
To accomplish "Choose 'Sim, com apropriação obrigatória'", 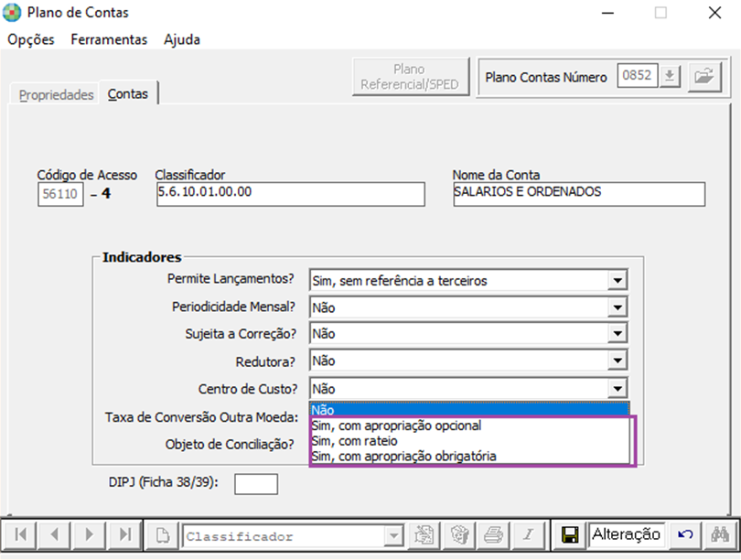I will tap(469, 456).
